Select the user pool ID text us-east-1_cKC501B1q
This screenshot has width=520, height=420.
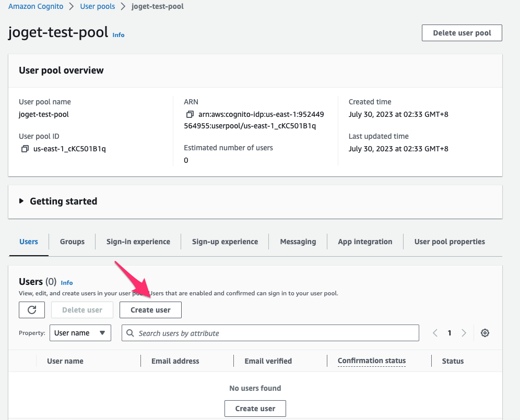click(69, 149)
